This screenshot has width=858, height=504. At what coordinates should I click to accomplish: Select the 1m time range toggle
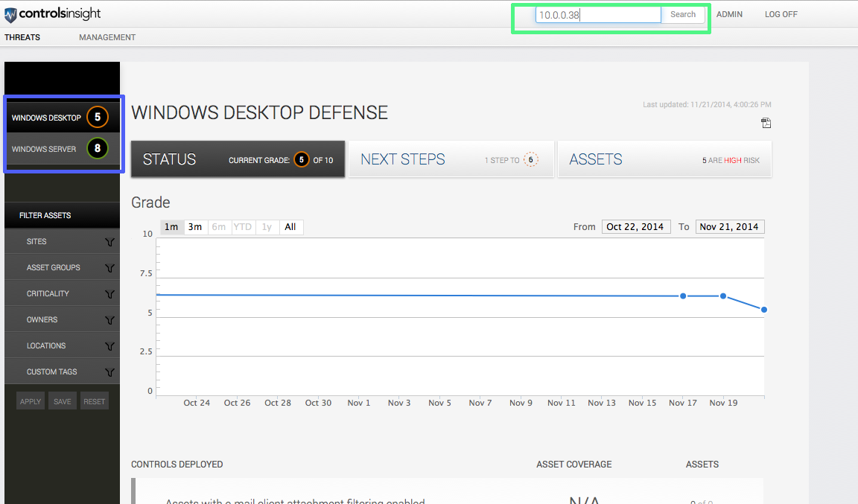(x=171, y=227)
